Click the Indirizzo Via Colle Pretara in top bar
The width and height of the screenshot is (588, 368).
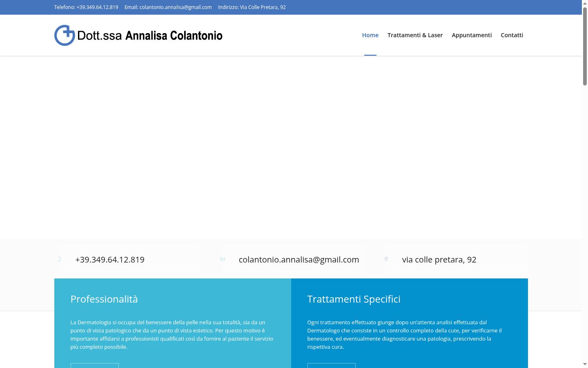point(252,7)
